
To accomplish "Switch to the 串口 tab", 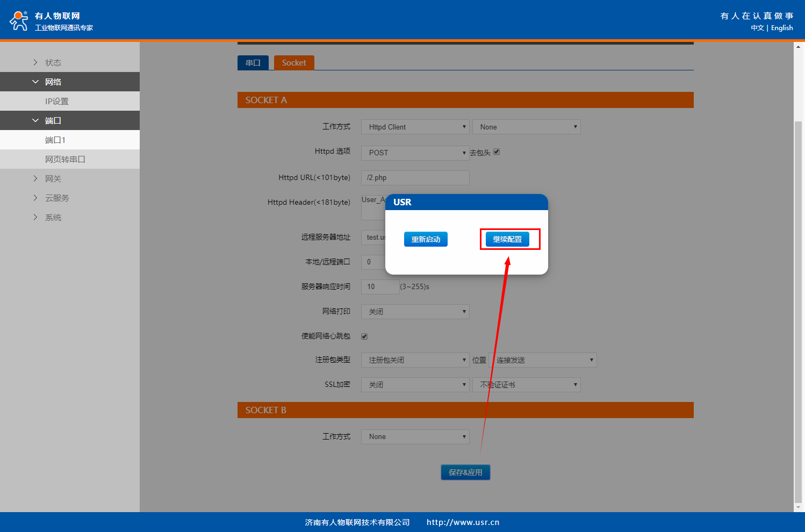I will (253, 63).
